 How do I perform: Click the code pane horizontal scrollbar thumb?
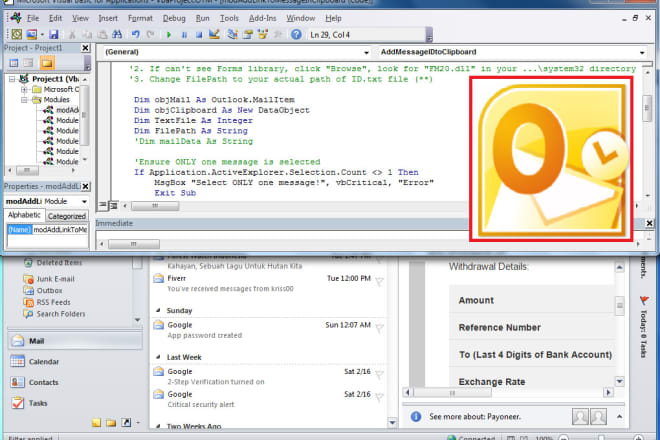click(x=155, y=206)
